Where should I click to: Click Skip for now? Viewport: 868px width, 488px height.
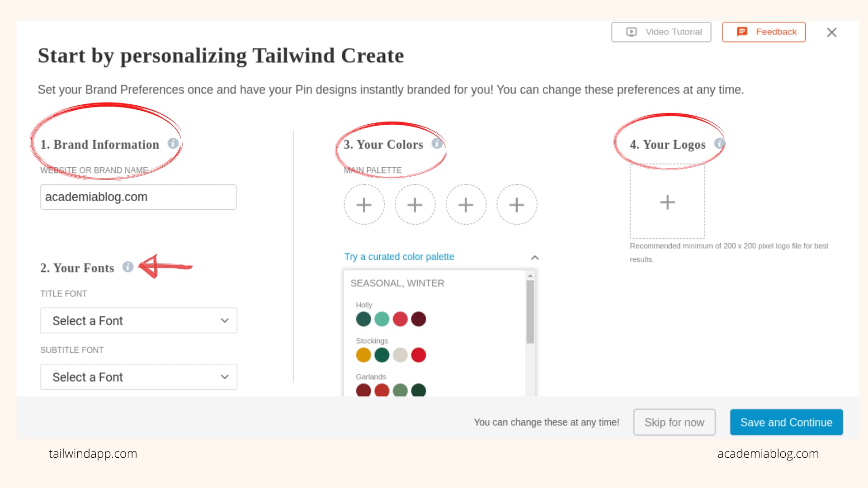(x=674, y=422)
